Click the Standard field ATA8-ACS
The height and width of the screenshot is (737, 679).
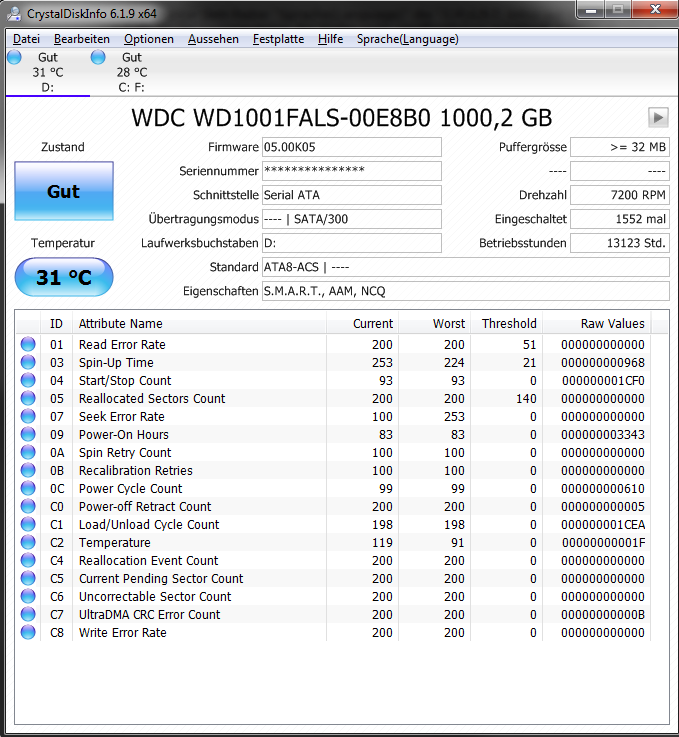(x=466, y=267)
